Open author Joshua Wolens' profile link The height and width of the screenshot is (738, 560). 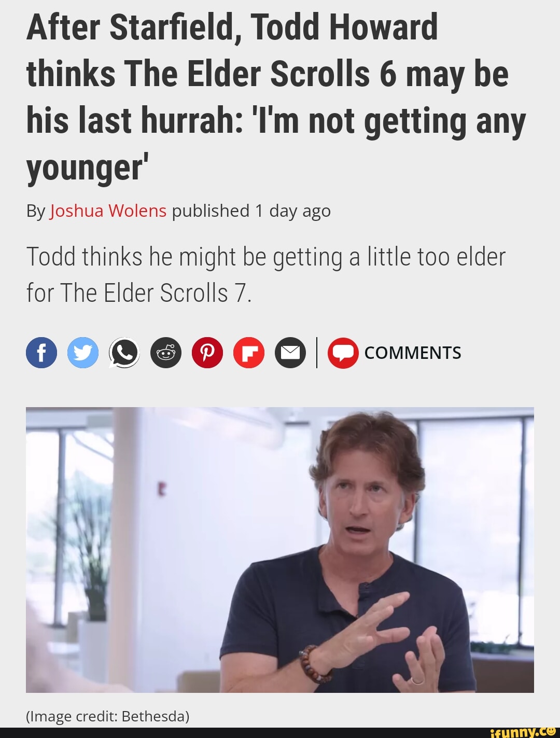click(108, 211)
